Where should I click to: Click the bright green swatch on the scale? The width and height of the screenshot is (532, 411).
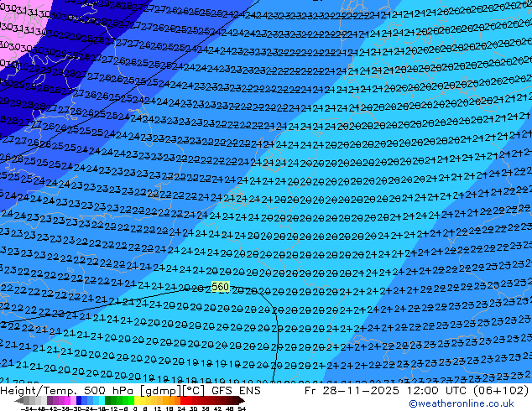131,400
